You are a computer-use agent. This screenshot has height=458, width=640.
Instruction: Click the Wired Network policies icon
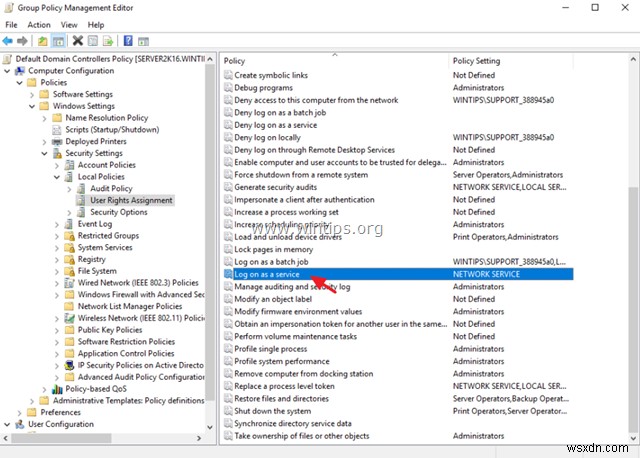click(x=70, y=283)
